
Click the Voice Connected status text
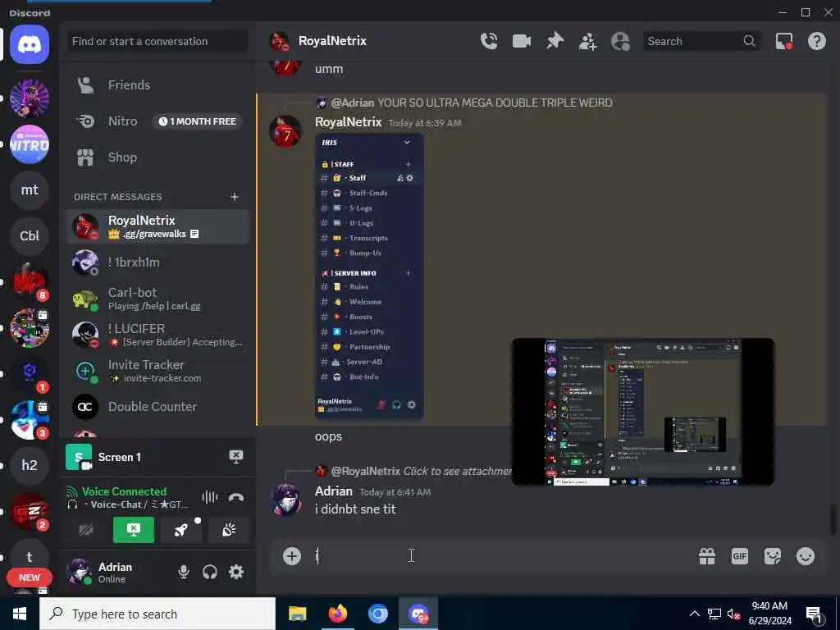125,491
